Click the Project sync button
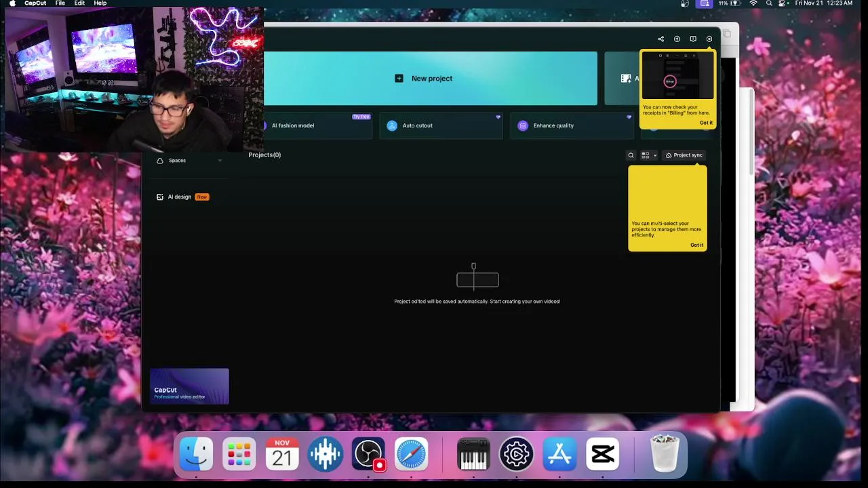Screen dimensions: 868x488 pyautogui.click(x=684, y=155)
